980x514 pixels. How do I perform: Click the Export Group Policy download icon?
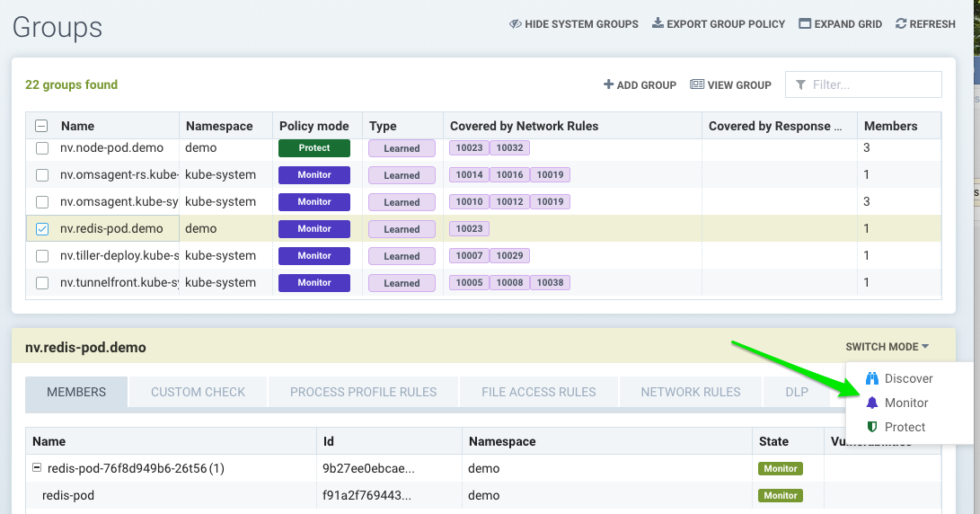pyautogui.click(x=658, y=24)
